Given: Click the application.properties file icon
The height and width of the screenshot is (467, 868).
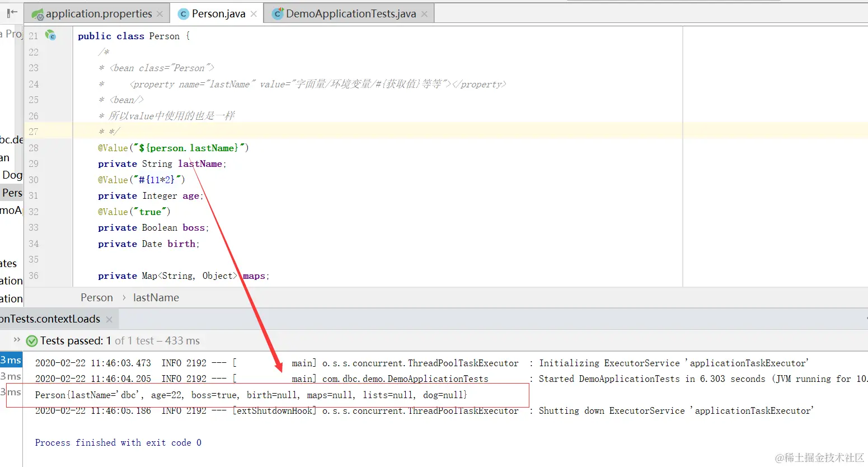Looking at the screenshot, I should click(37, 14).
